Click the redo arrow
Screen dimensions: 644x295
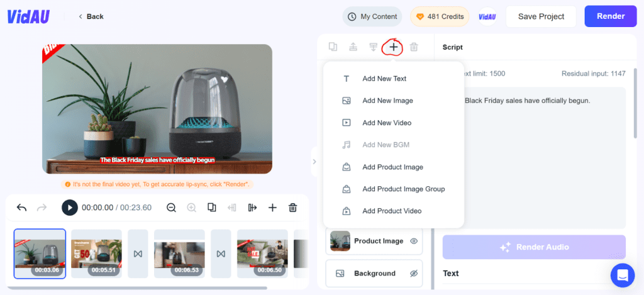(42, 208)
